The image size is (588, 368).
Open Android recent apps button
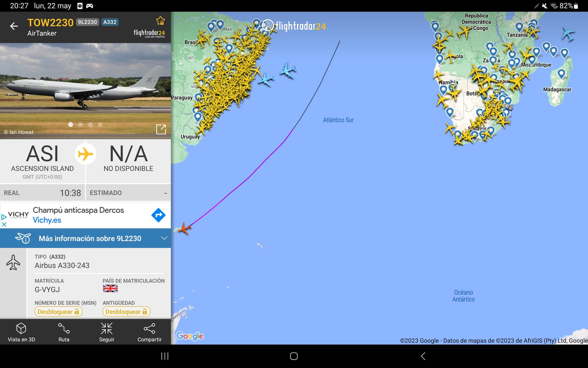pos(165,356)
